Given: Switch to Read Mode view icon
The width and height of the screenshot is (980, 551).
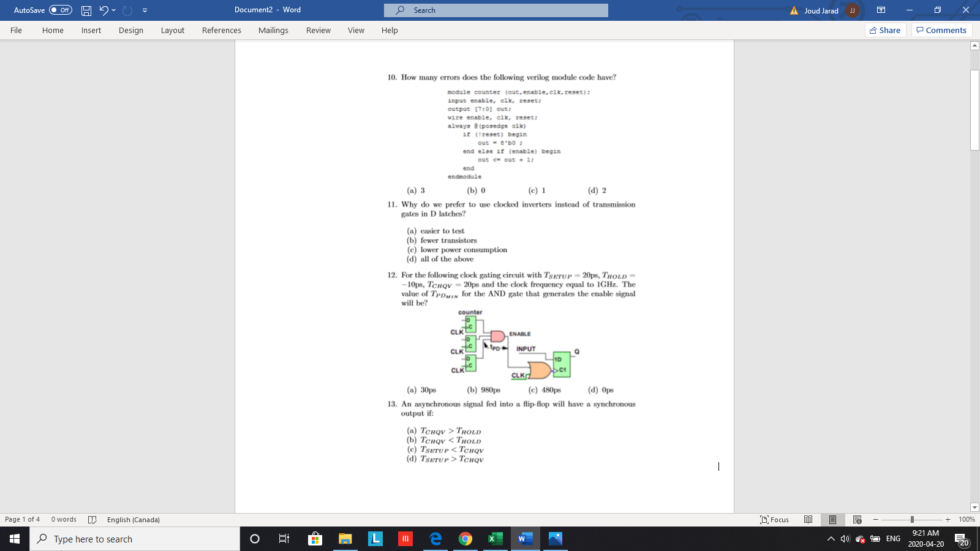Looking at the screenshot, I should coord(809,519).
